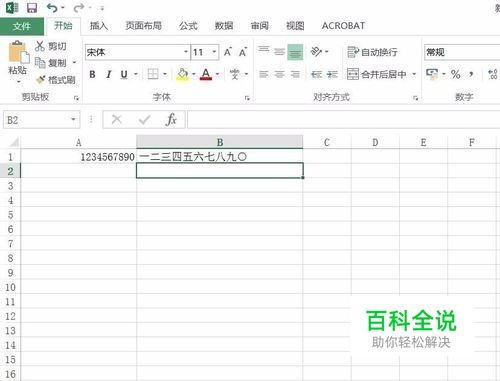Click the Select All corner triangle
The width and height of the screenshot is (500, 381).
click(13, 143)
